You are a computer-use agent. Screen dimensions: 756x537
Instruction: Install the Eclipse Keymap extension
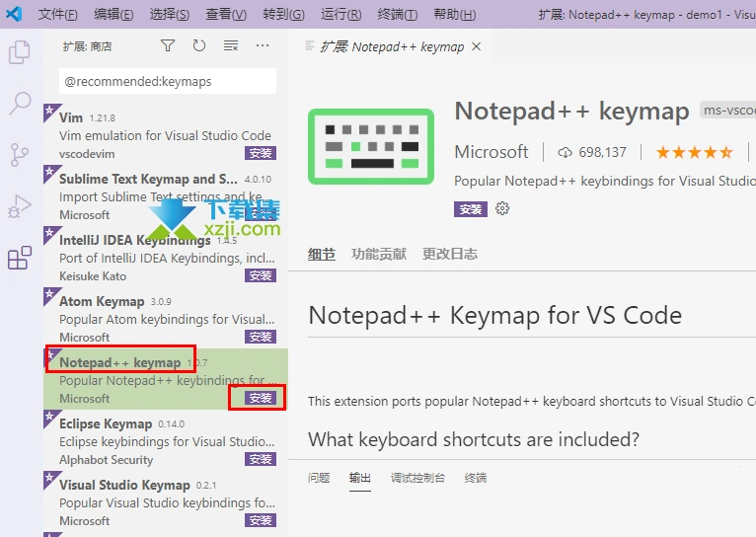coord(261,459)
